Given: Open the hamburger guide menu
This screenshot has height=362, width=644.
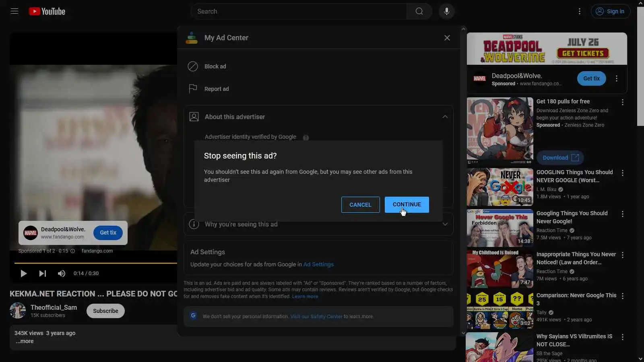Looking at the screenshot, I should point(14,11).
